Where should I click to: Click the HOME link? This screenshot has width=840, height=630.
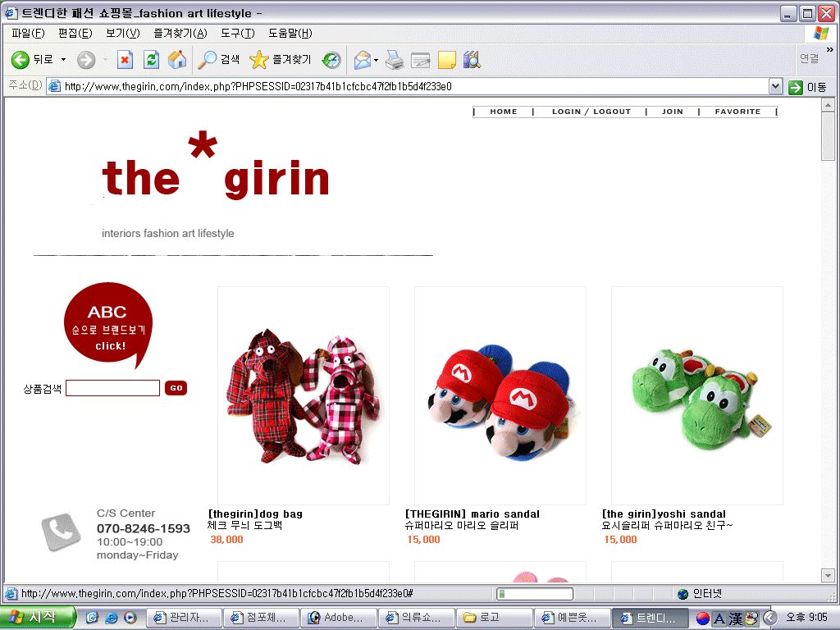pyautogui.click(x=504, y=112)
